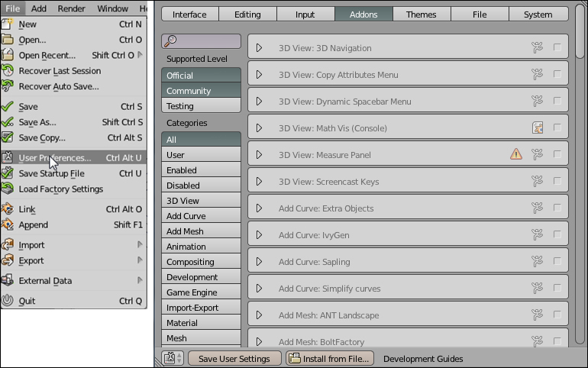Viewport: 588px width, 368px height.
Task: Filter addons by Enabled category
Action: [201, 170]
